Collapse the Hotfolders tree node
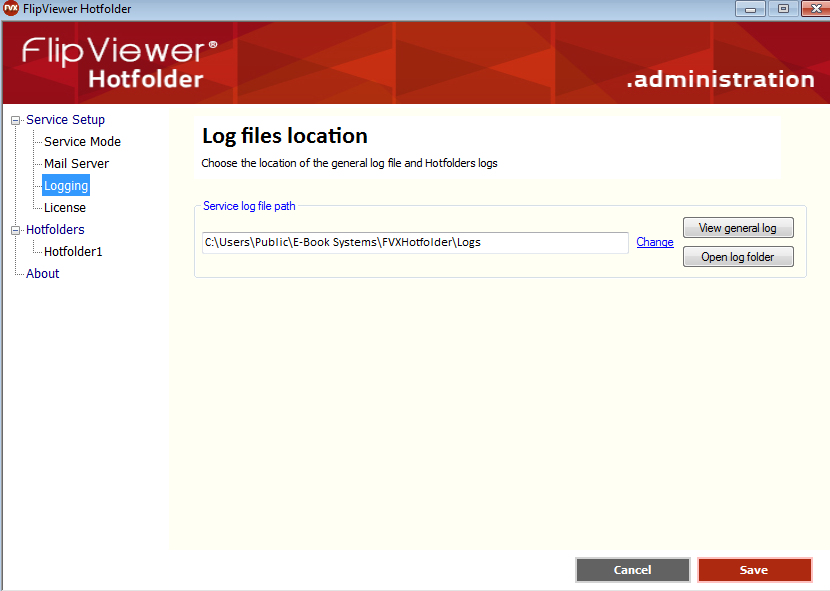830x591 pixels. (x=15, y=230)
